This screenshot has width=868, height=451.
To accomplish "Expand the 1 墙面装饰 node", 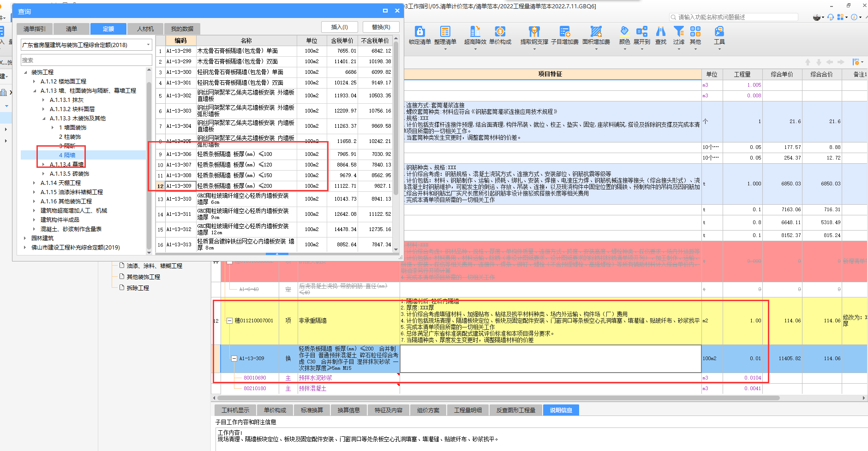I will point(53,128).
